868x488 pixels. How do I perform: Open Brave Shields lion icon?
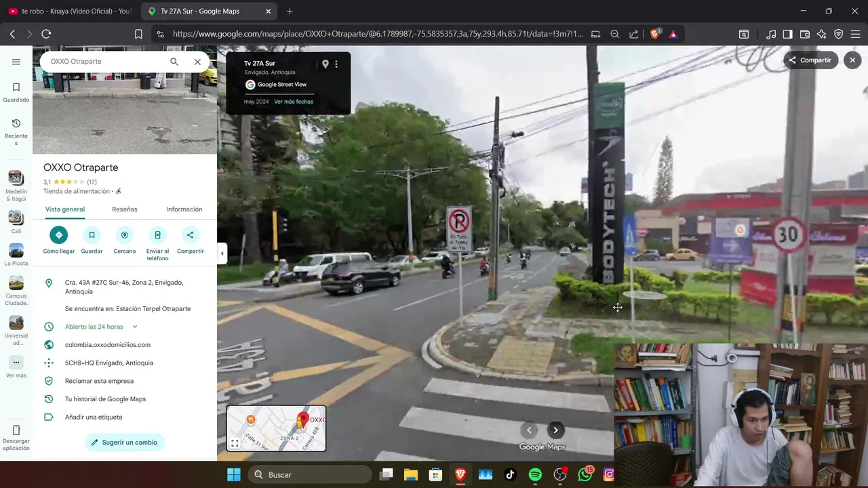[655, 34]
